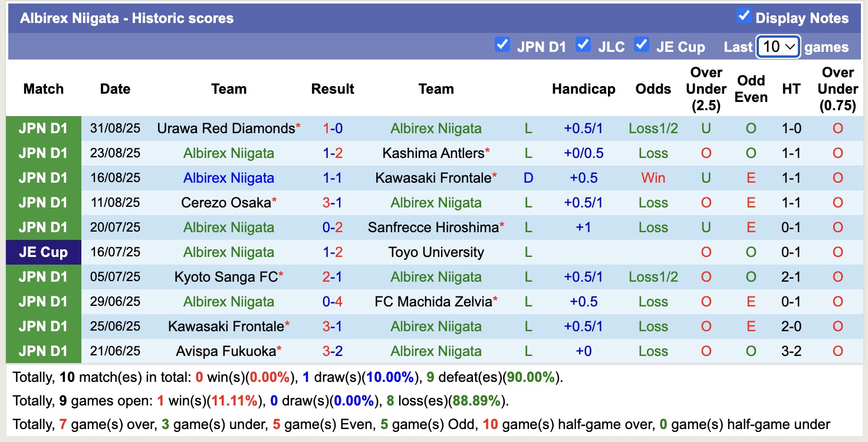The height and width of the screenshot is (442, 868).
Task: Click the Odd Even column header
Action: point(751,89)
